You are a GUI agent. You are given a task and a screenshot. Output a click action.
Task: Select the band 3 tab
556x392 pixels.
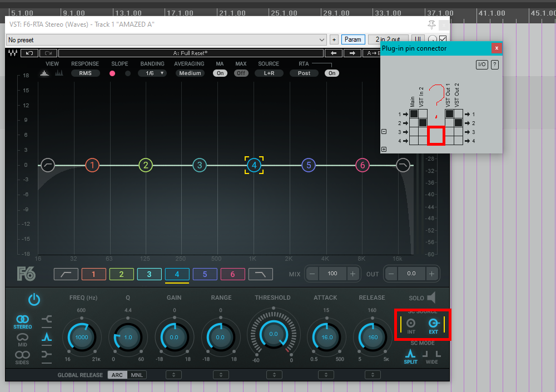(149, 274)
